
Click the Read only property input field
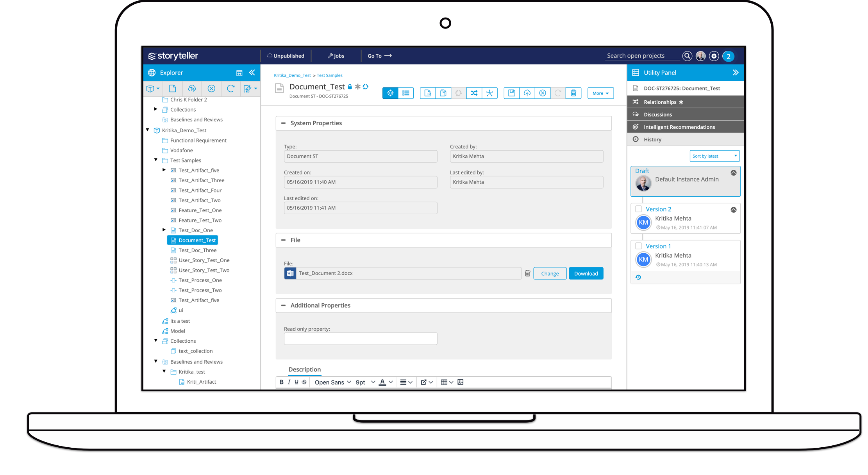(361, 339)
